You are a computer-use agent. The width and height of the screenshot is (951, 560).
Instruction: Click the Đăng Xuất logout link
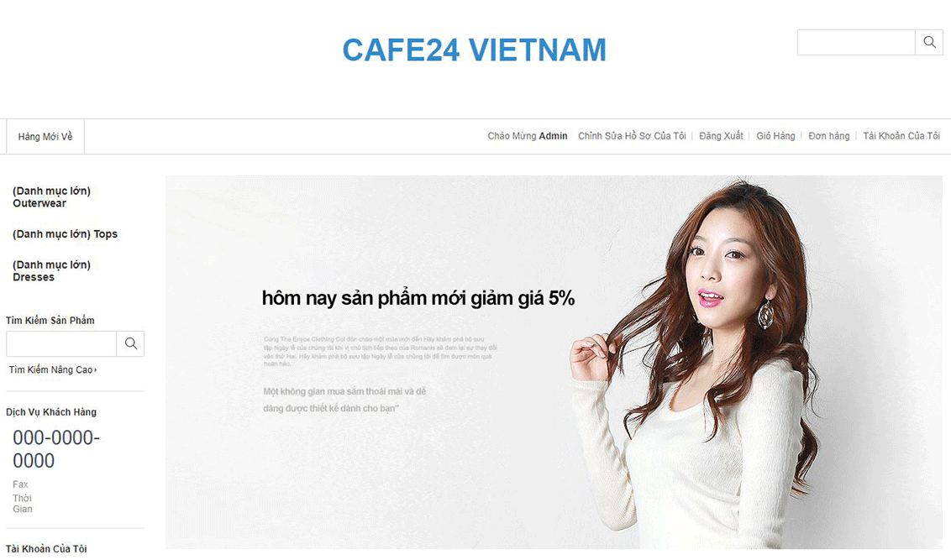click(721, 136)
